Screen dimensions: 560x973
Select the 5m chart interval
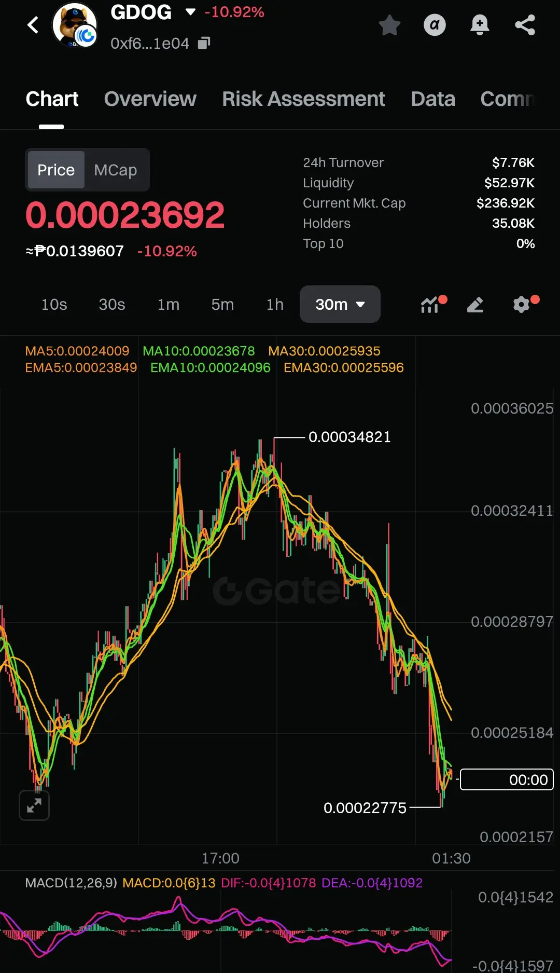(222, 304)
